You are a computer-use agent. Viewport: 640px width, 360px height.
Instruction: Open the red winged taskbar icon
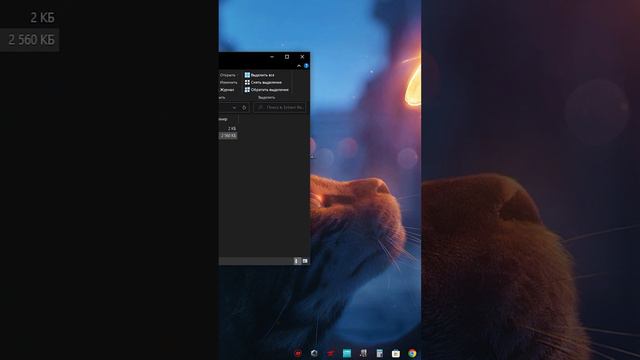point(330,353)
